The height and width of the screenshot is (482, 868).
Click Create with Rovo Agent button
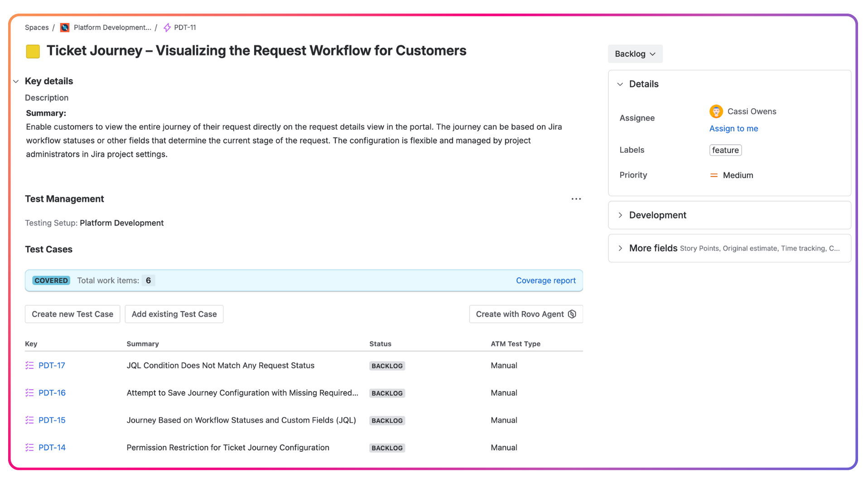pos(526,314)
